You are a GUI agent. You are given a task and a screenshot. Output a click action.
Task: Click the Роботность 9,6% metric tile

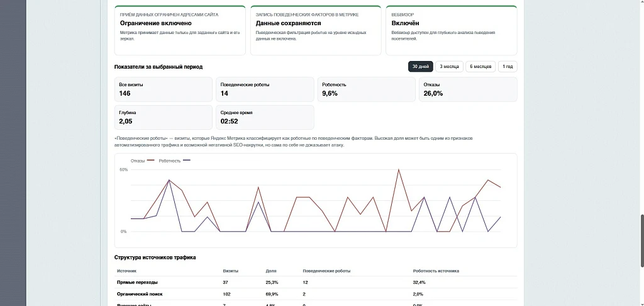367,89
